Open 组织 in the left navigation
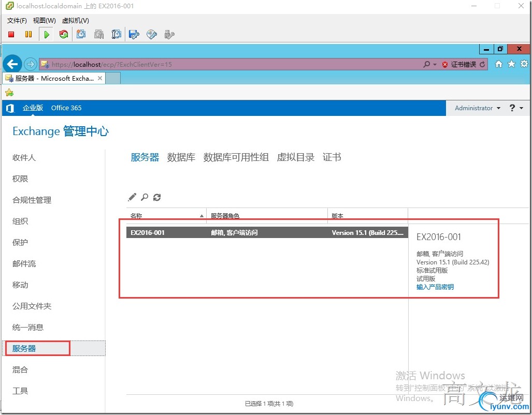 pyautogui.click(x=20, y=221)
